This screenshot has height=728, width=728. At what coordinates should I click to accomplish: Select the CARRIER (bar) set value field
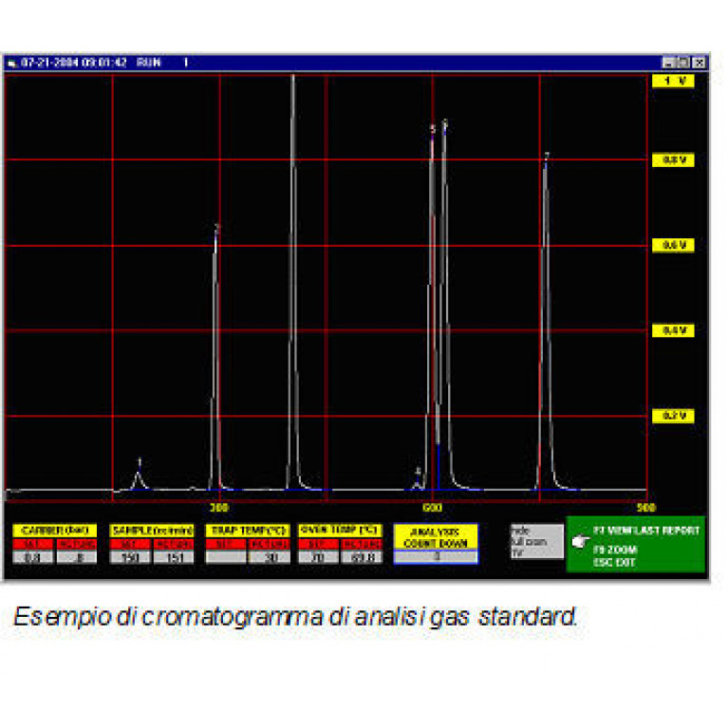tap(32, 557)
